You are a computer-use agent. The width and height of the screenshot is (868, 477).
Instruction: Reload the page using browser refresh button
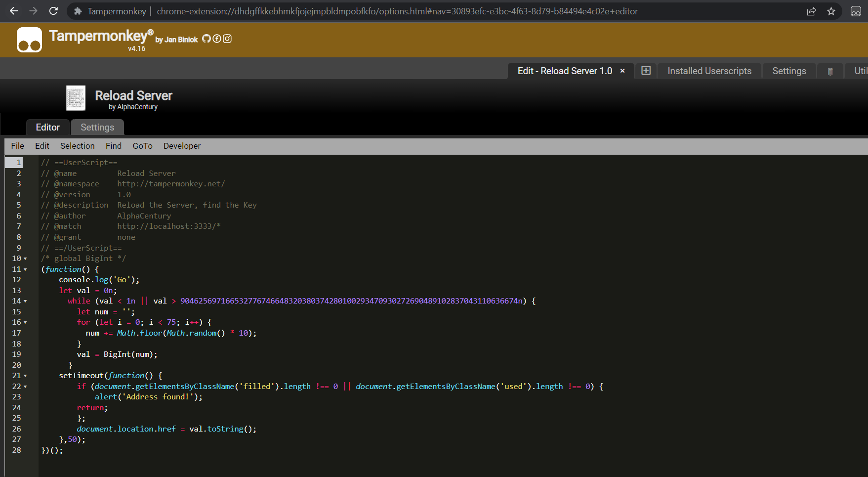click(x=53, y=11)
